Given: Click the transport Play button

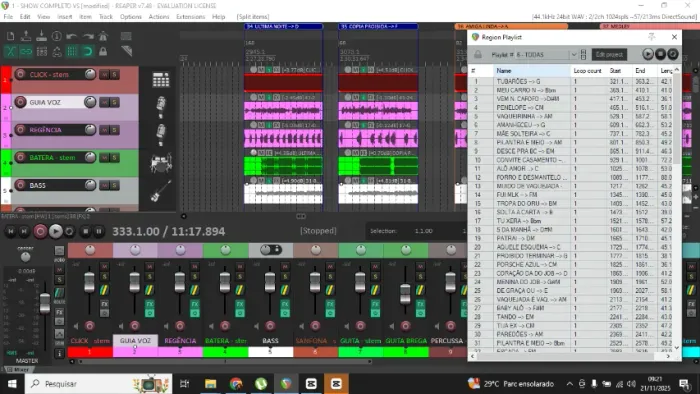Looking at the screenshot, I should pyautogui.click(x=55, y=231).
